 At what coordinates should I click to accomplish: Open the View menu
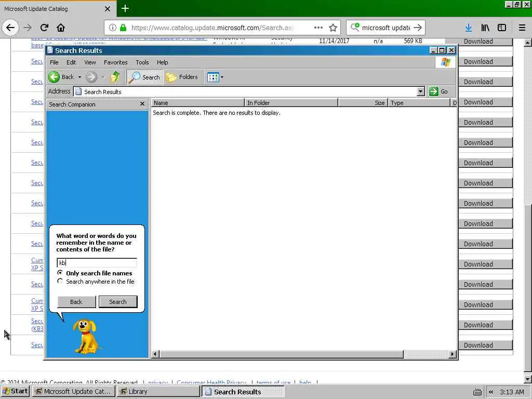point(90,62)
